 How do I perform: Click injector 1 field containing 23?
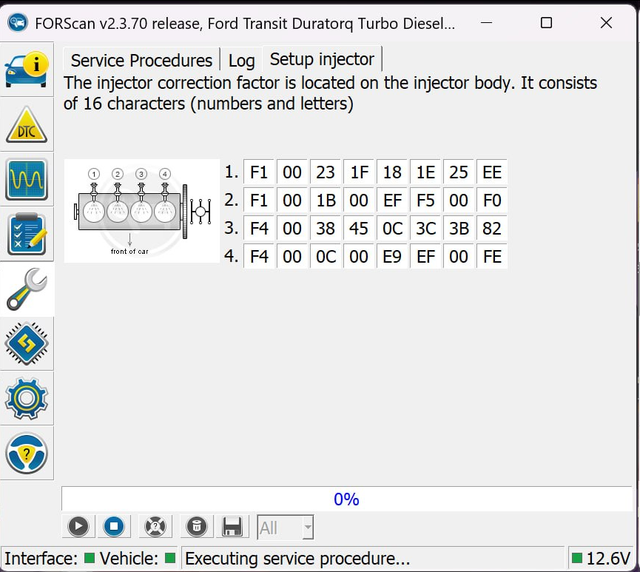tap(325, 172)
